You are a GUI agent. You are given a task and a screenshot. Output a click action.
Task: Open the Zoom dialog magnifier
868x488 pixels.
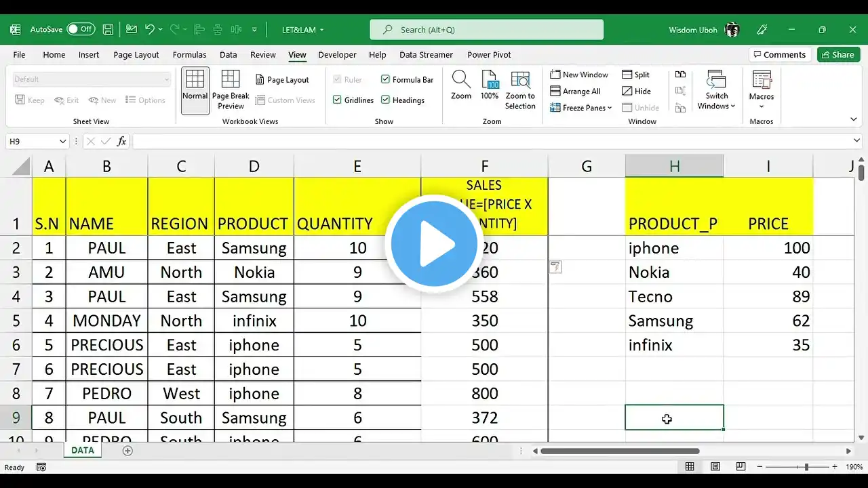coord(461,86)
